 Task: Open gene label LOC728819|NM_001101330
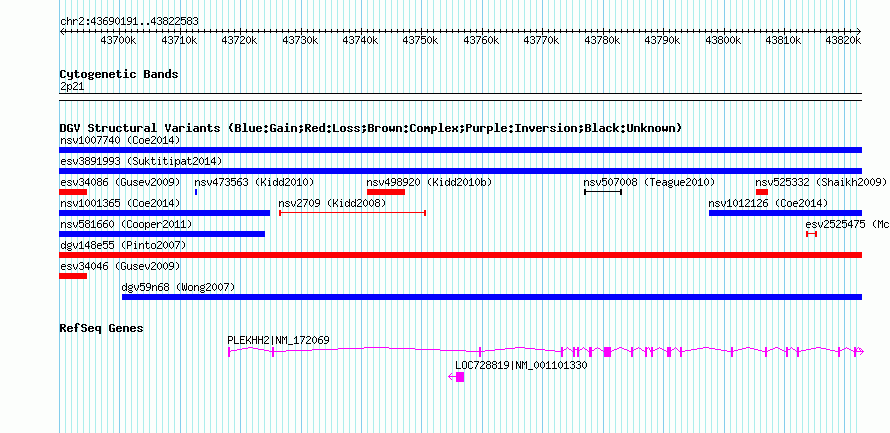521,365
